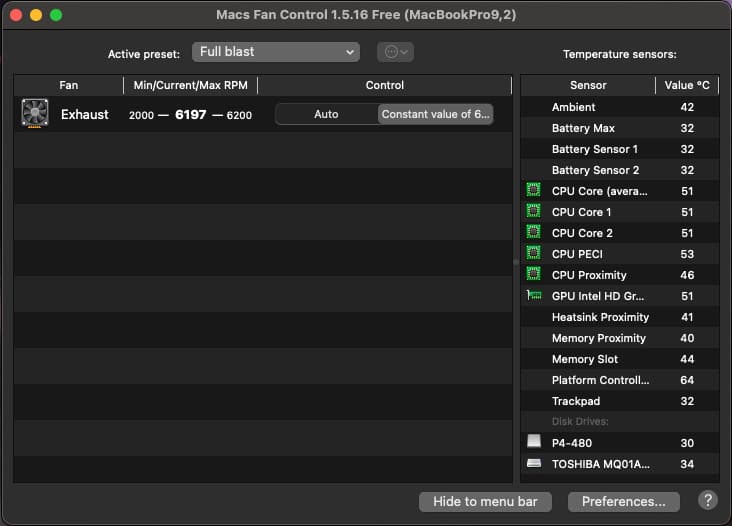
Task: Open the help question mark button
Action: [708, 500]
